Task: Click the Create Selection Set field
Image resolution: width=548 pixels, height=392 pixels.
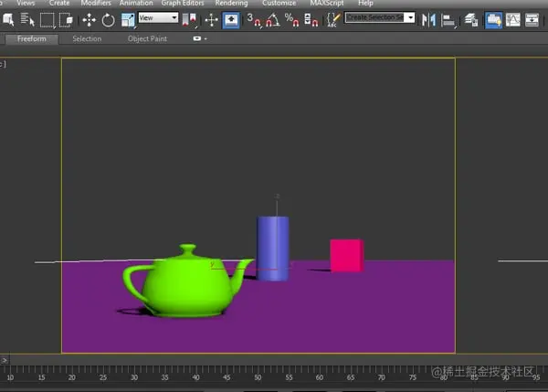Action: 374,17
